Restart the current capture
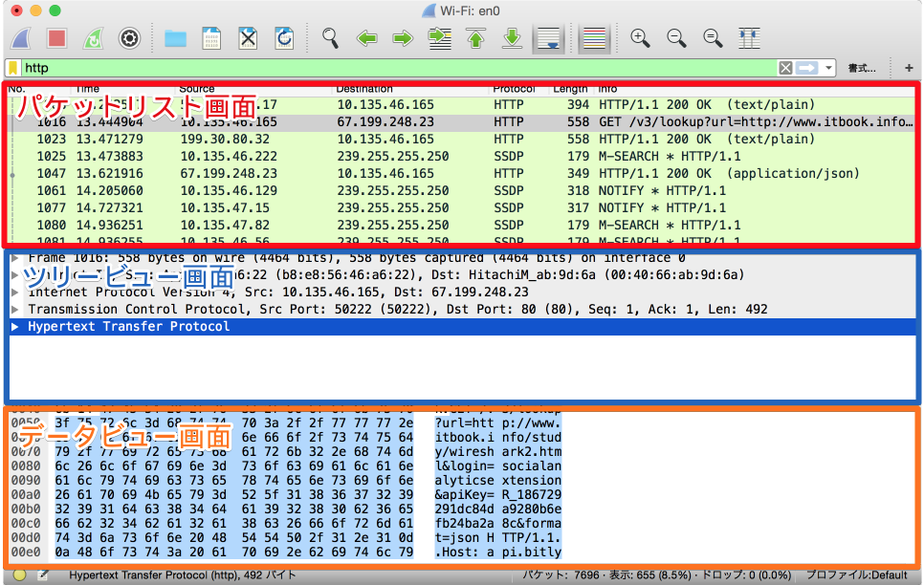 93,39
